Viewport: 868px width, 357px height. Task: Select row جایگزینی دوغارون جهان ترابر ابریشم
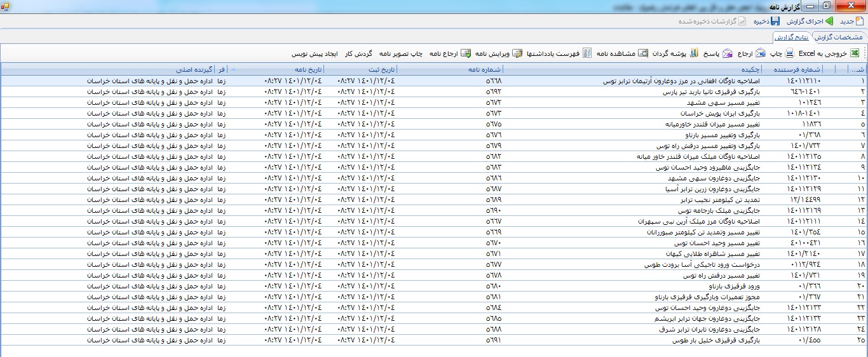pyautogui.click(x=433, y=319)
